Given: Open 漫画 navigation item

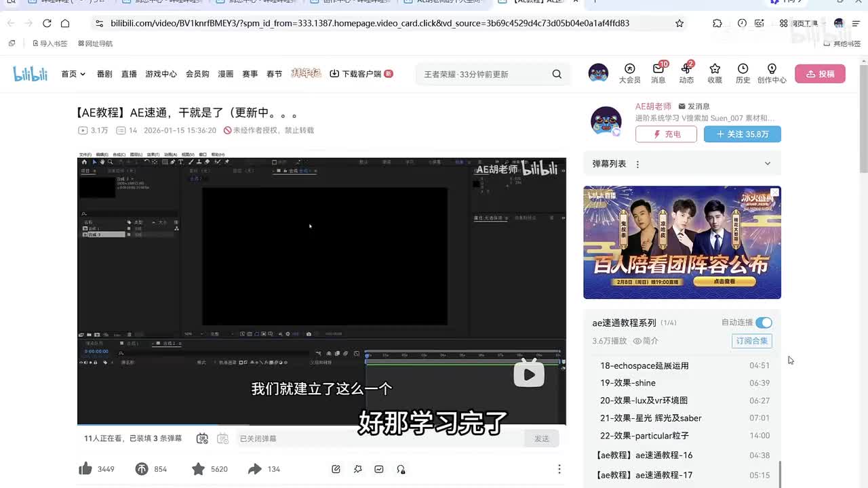Looking at the screenshot, I should click(x=226, y=74).
